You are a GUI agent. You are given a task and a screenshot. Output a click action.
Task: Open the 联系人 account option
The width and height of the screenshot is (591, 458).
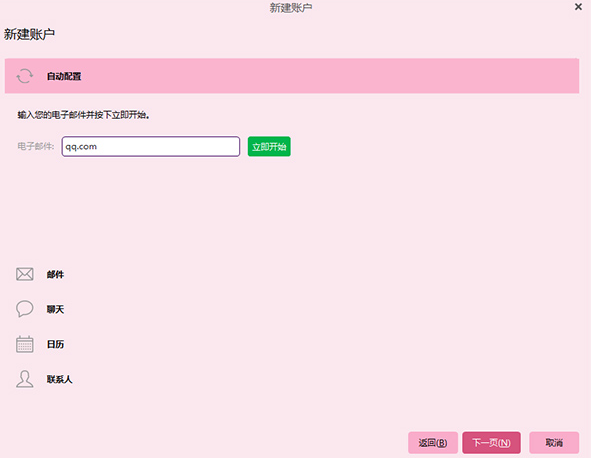(x=60, y=379)
